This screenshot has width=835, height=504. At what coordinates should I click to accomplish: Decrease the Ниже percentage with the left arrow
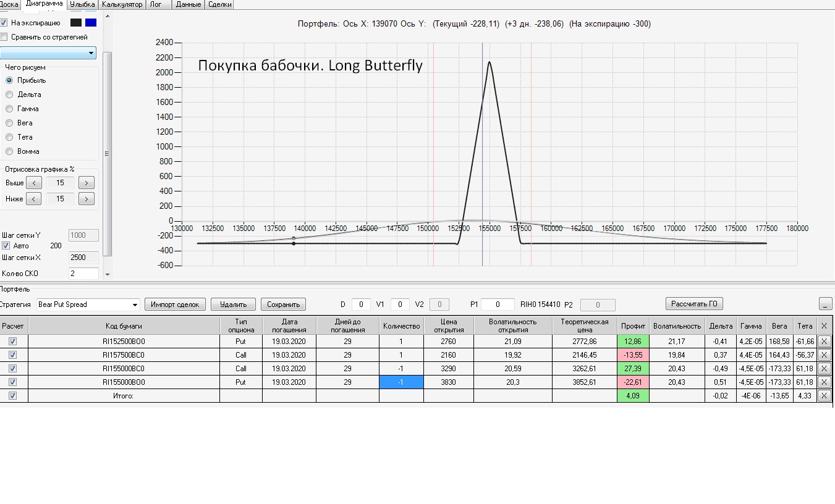(34, 199)
